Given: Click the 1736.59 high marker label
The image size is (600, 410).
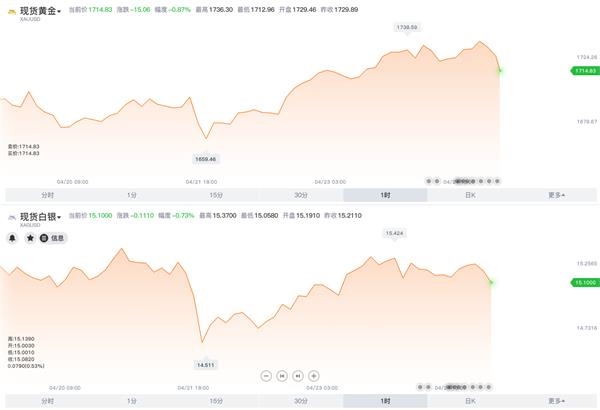Looking at the screenshot, I should tap(407, 27).
